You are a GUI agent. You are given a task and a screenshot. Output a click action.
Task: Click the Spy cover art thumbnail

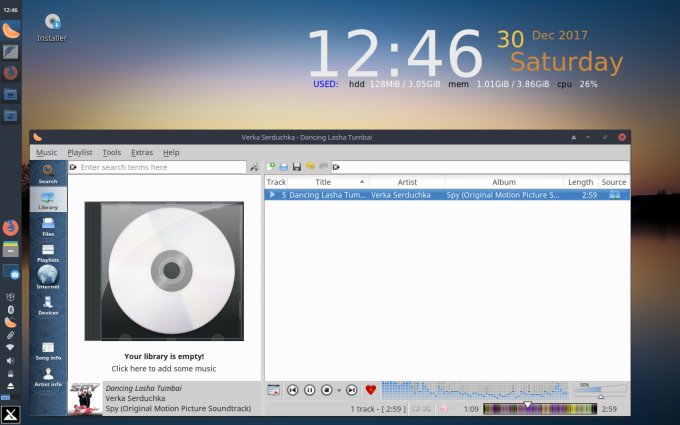[x=85, y=399]
